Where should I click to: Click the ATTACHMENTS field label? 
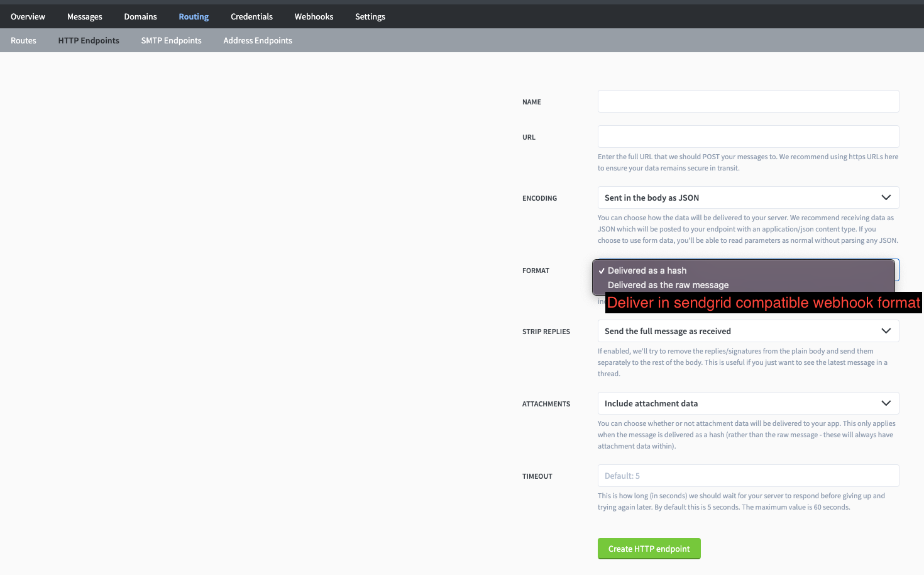click(x=546, y=404)
